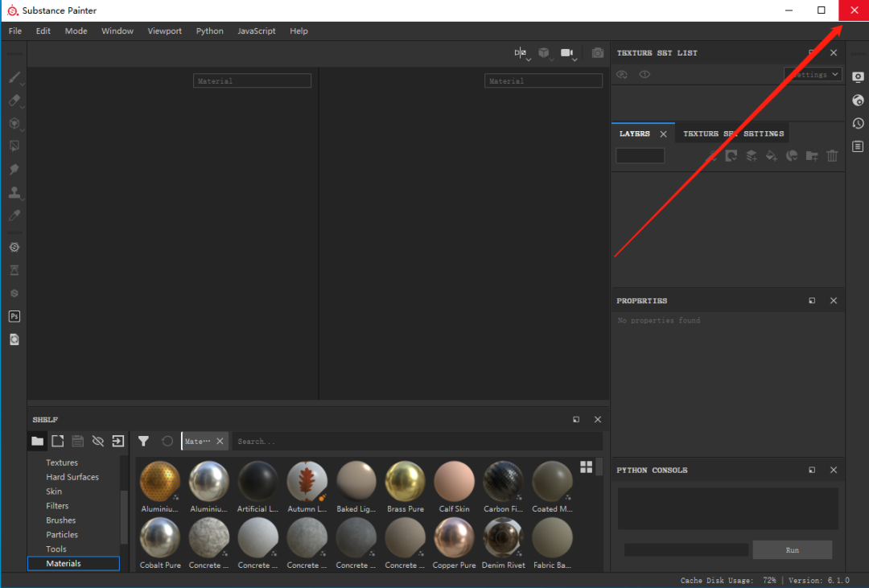The height and width of the screenshot is (588, 869).
Task: Select the Hard Surfaces category in Shelf
Action: point(72,477)
